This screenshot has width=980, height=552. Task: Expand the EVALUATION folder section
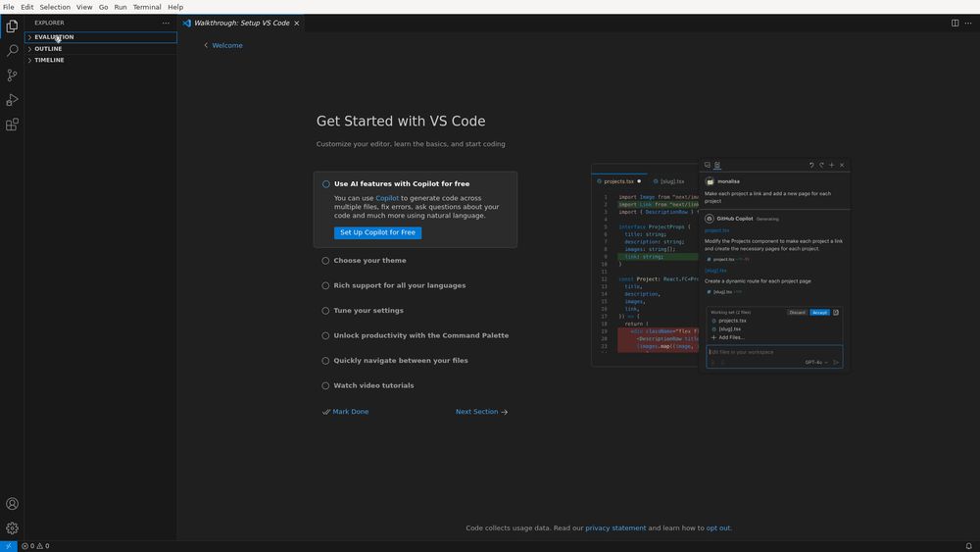101,37
